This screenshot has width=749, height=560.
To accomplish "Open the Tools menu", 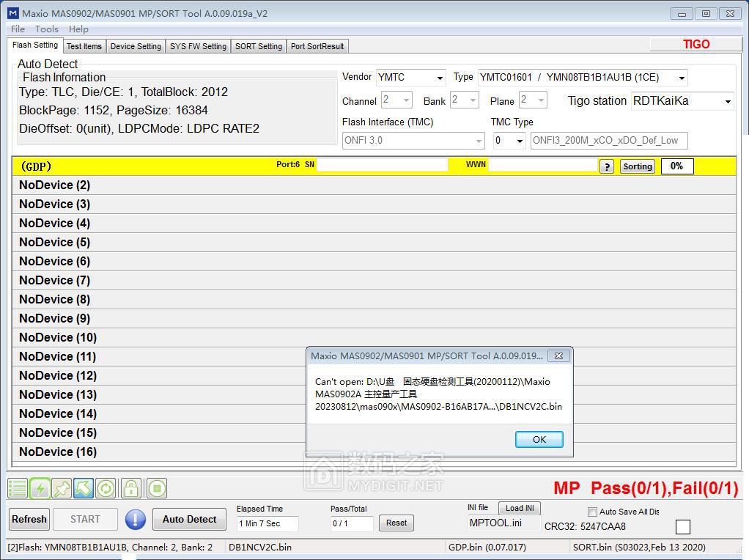I will click(x=46, y=29).
